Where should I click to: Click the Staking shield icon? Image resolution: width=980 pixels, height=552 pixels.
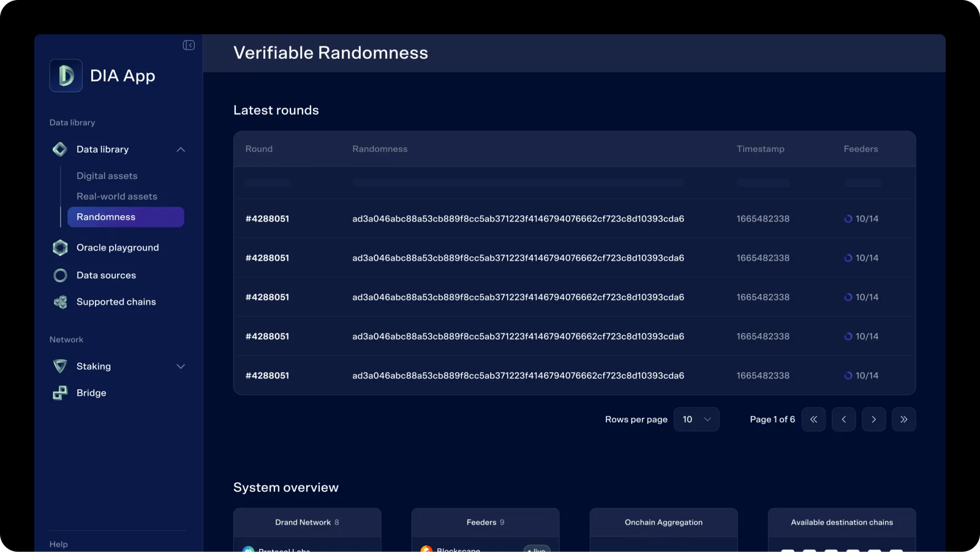[x=60, y=366]
